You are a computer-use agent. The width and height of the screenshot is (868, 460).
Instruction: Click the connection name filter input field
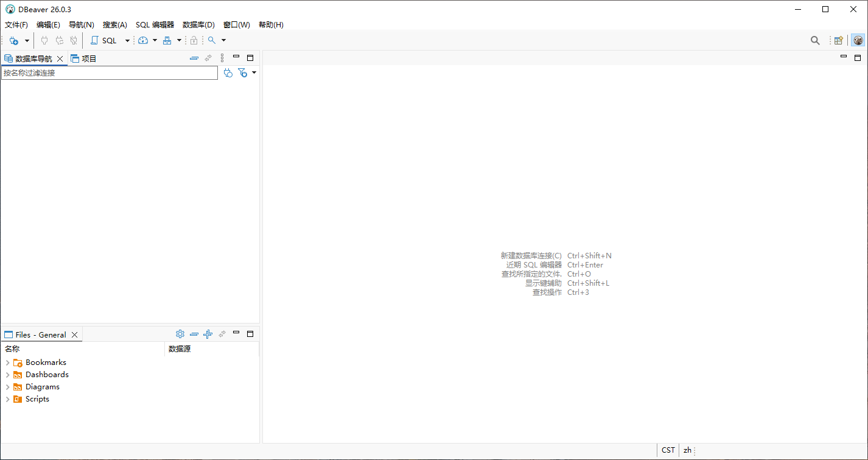[110, 73]
